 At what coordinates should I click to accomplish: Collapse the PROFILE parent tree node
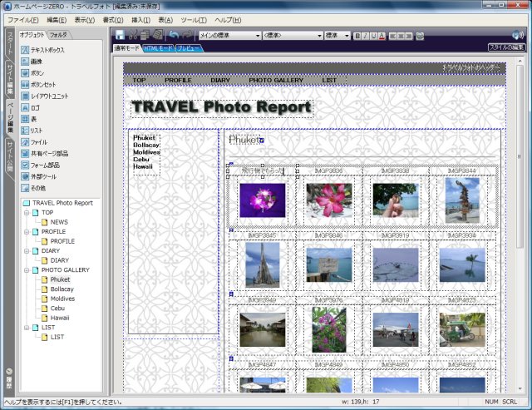[26, 232]
